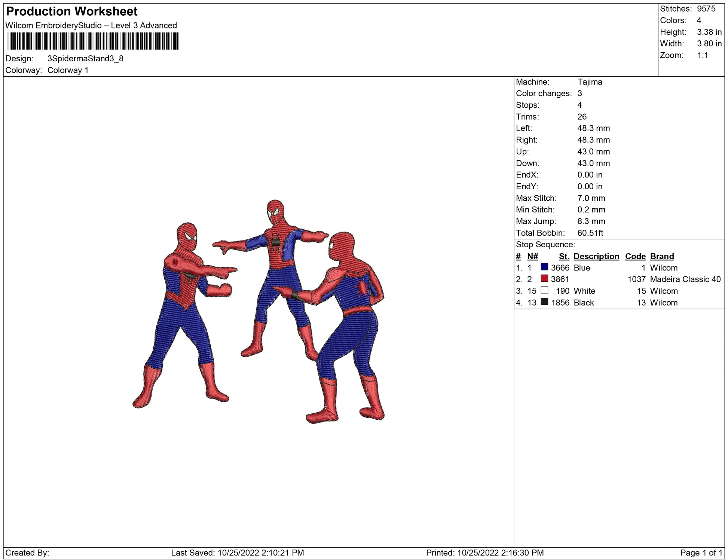Click the Total Bobbin value 60.51ft

[x=590, y=233]
